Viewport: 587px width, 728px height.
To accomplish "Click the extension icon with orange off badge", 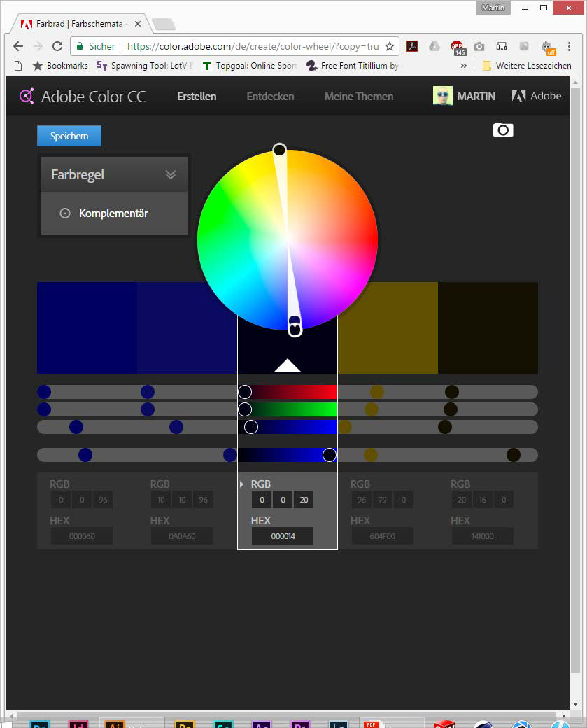I will (x=548, y=48).
